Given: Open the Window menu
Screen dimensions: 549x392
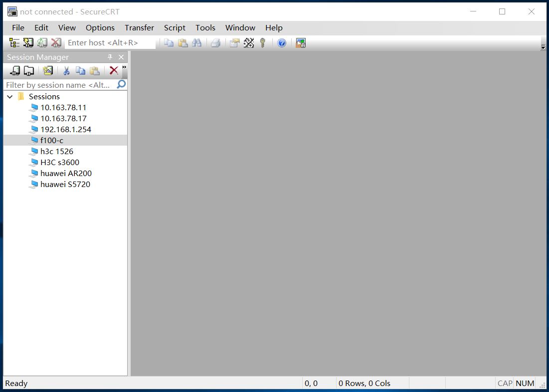Looking at the screenshot, I should click(240, 27).
